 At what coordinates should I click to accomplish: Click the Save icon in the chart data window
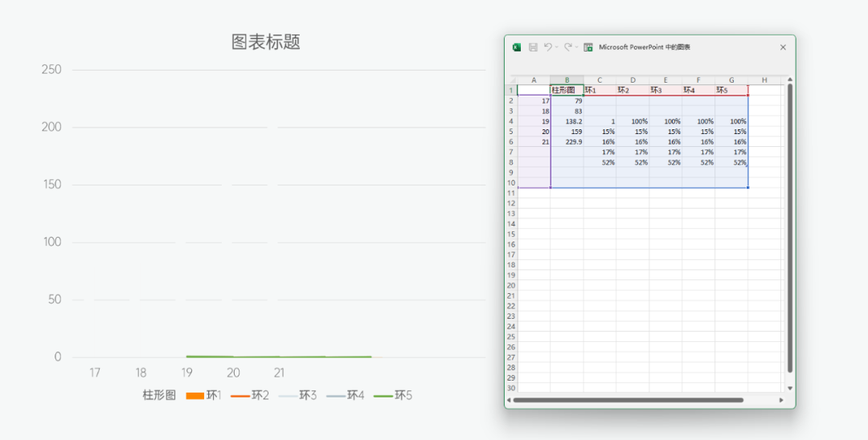(x=533, y=47)
